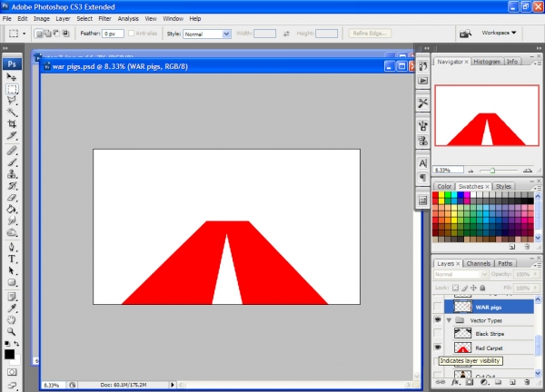Select the Hand tool
The height and width of the screenshot is (392, 545).
coord(12,319)
